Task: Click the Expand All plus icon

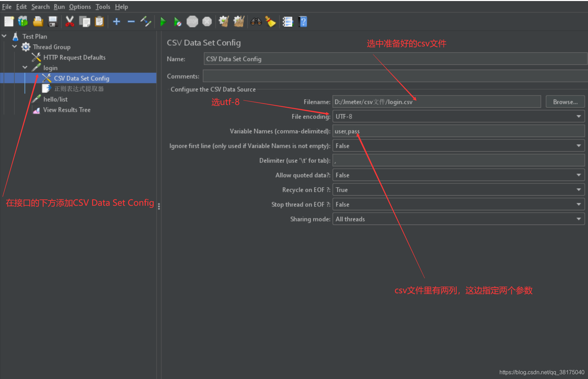Action: pos(117,22)
